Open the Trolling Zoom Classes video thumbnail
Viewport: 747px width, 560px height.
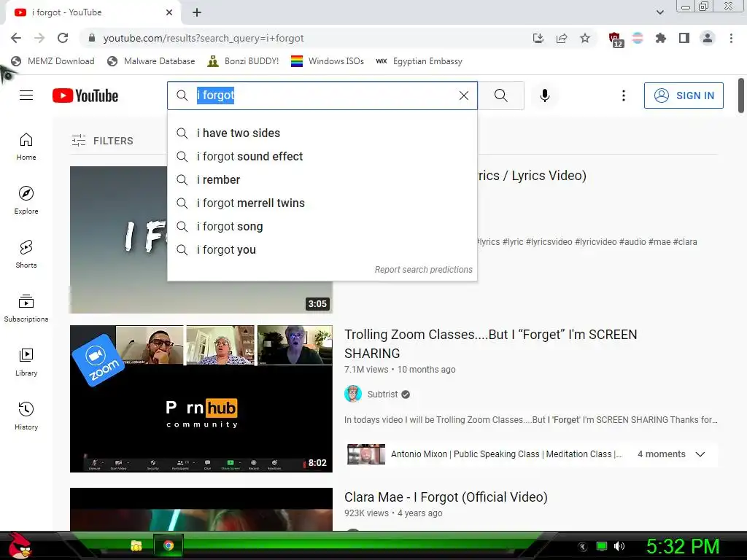201,399
